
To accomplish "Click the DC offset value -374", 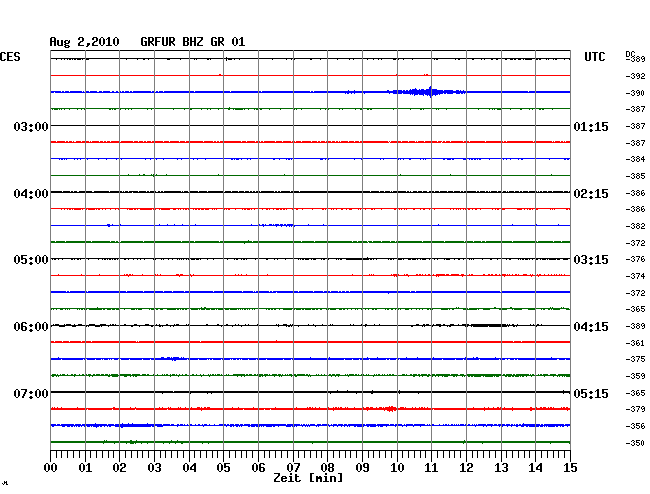I will coord(635,276).
